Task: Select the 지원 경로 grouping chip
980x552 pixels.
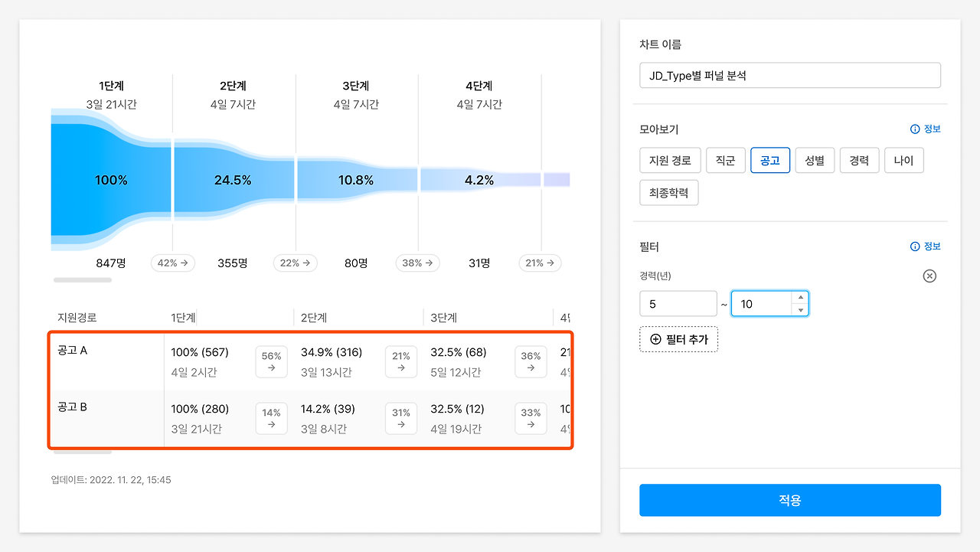Action: 669,161
